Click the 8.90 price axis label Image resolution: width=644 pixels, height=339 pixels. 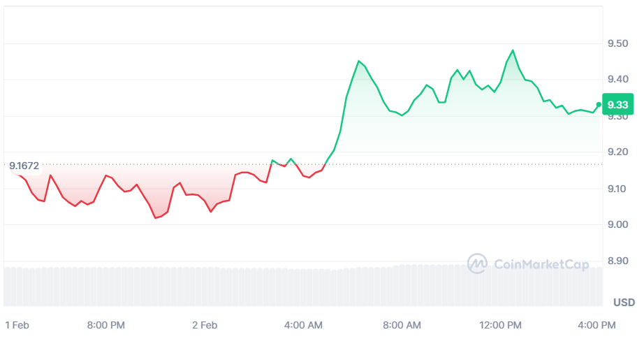pyautogui.click(x=618, y=261)
